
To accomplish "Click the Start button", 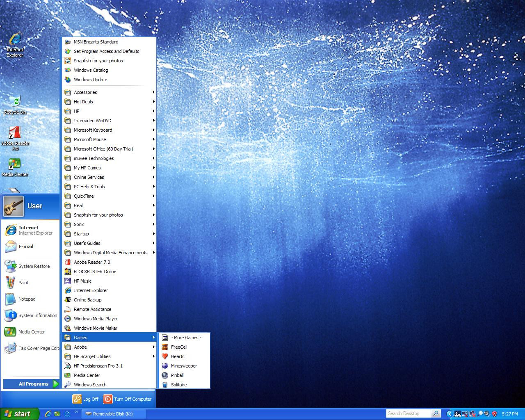I will tap(19, 414).
